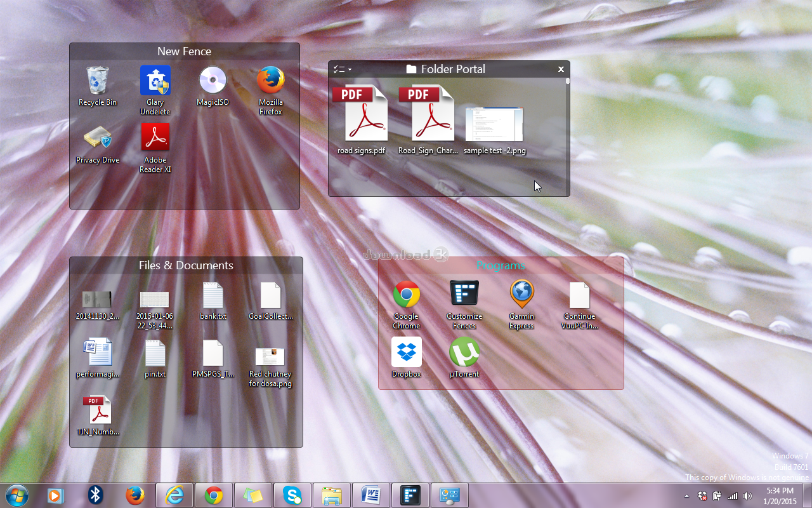Open the Folder Portal view options dropdown

(343, 69)
